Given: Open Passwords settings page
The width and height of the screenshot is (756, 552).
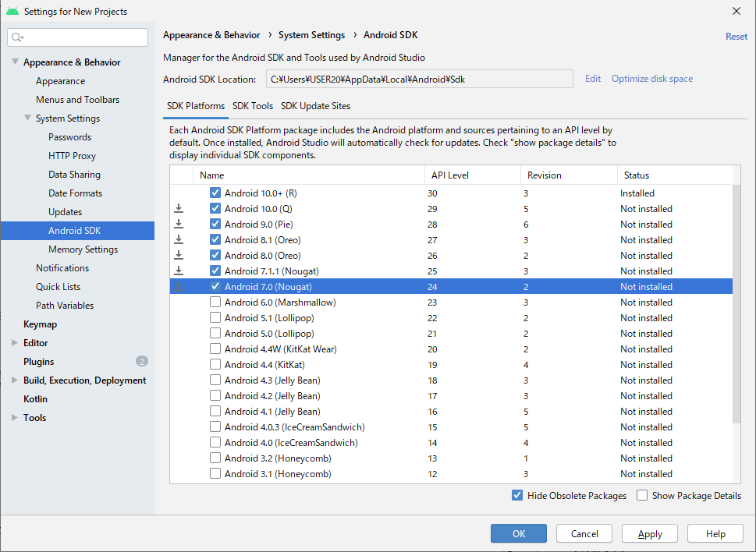Looking at the screenshot, I should 70,136.
